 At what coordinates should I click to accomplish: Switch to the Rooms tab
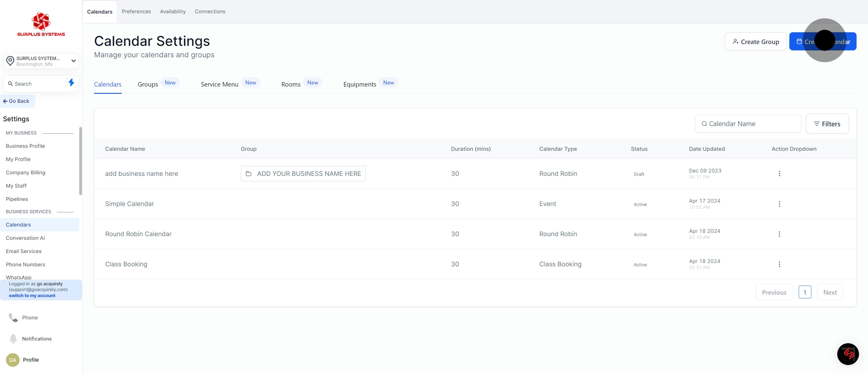pos(291,84)
